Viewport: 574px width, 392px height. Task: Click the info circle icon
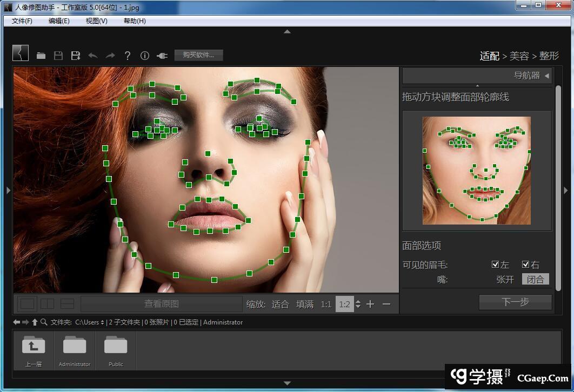145,56
